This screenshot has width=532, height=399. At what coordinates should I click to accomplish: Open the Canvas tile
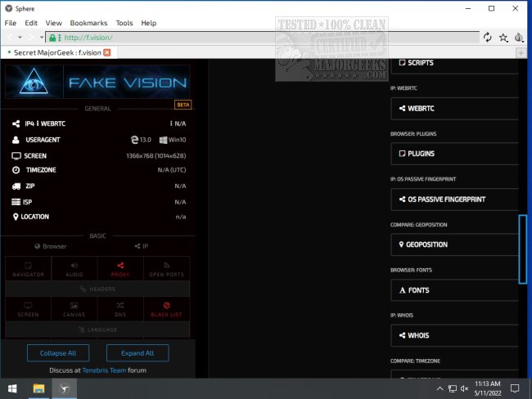(74, 309)
